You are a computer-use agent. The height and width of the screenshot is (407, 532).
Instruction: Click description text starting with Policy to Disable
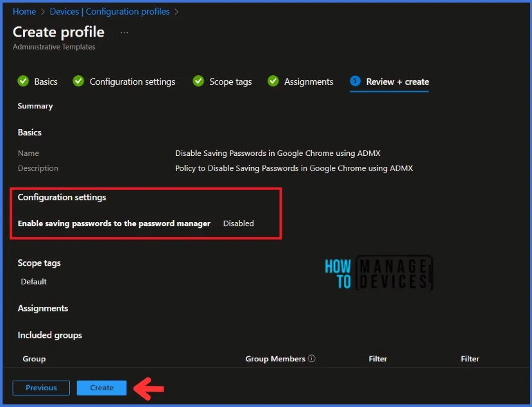pos(294,168)
